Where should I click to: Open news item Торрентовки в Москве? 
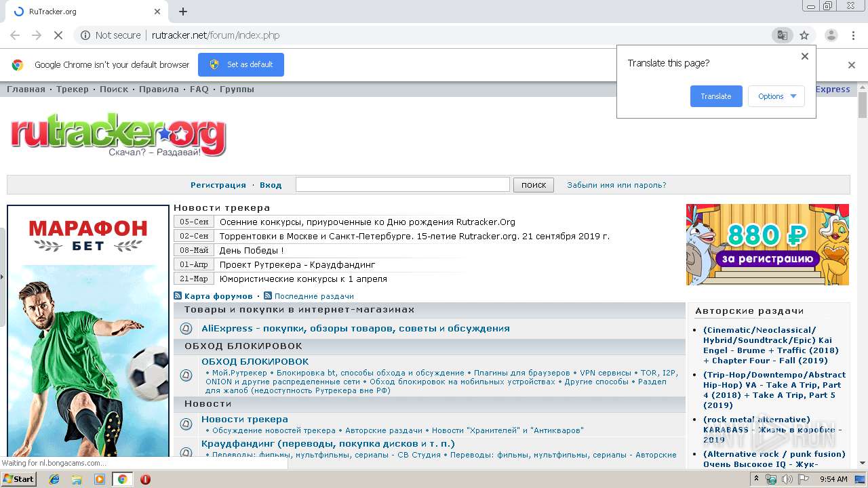414,236
